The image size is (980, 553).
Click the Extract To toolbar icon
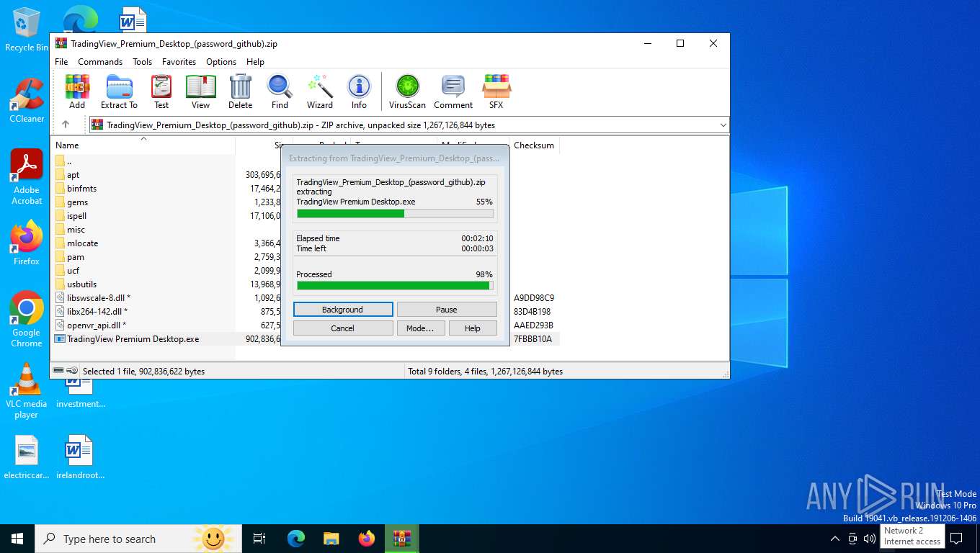(x=119, y=91)
